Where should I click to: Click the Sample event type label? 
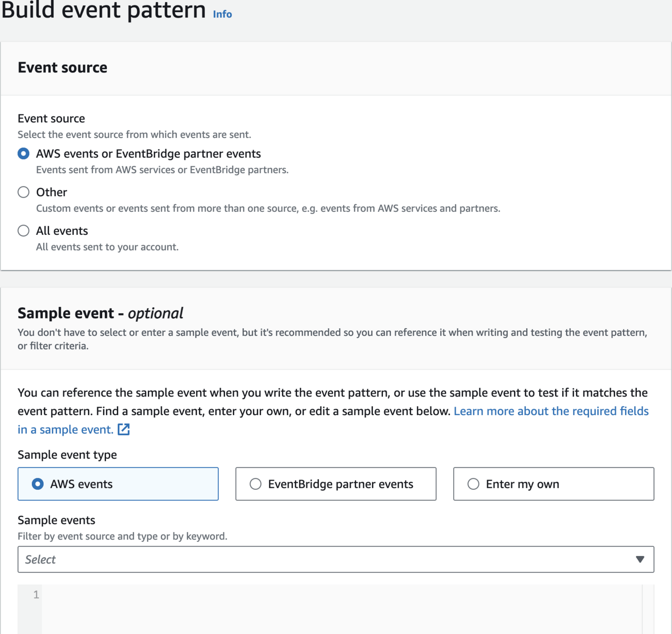pos(67,455)
